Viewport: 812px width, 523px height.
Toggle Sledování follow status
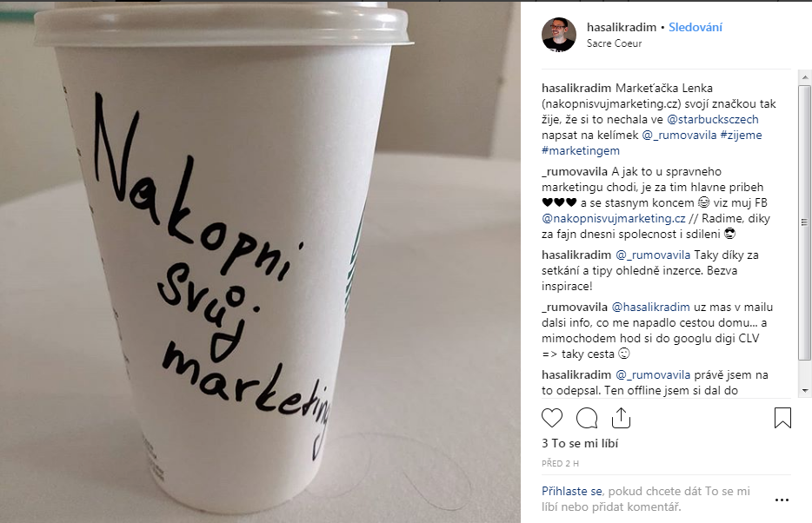click(x=695, y=28)
